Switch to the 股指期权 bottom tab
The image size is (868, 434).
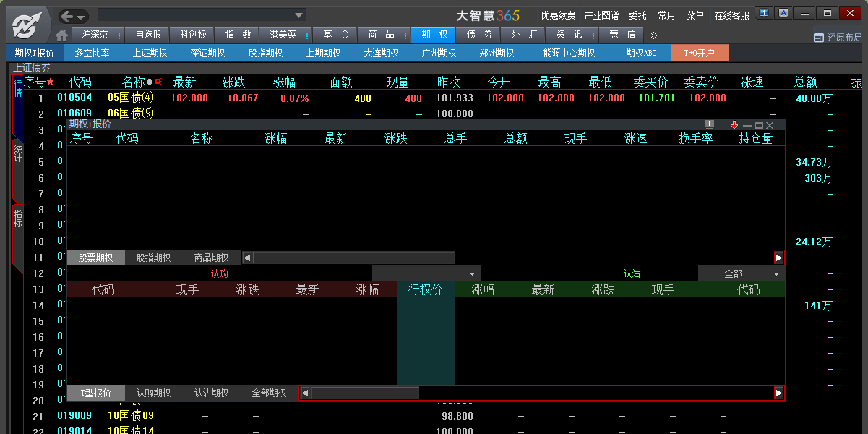point(153,258)
